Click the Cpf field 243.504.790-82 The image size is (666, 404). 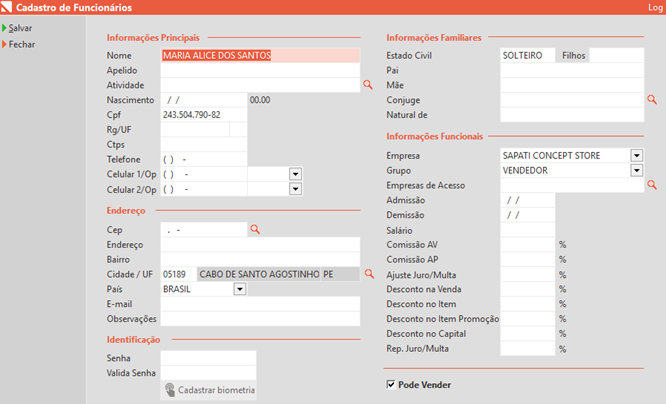(x=203, y=115)
